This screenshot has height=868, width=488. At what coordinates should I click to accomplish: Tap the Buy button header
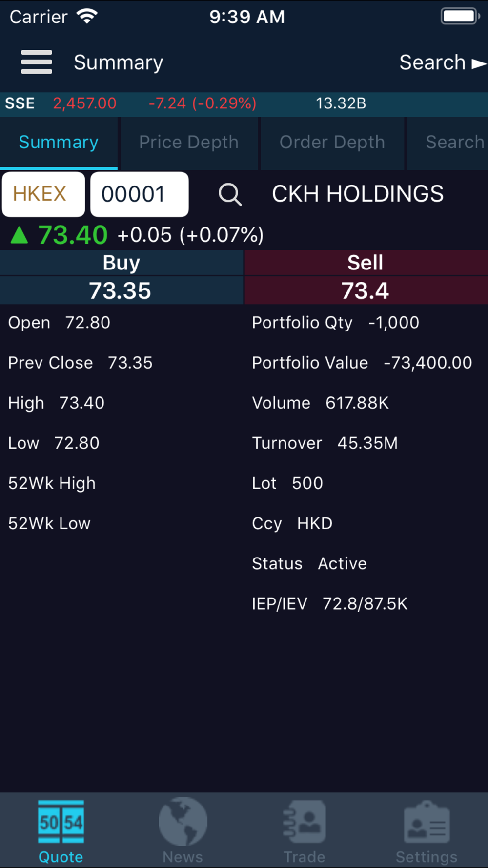[122, 263]
